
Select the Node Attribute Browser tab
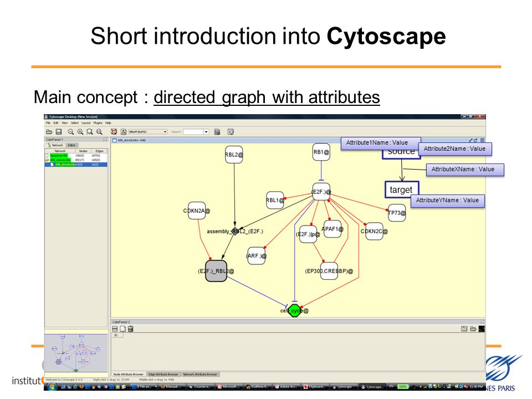click(x=128, y=374)
